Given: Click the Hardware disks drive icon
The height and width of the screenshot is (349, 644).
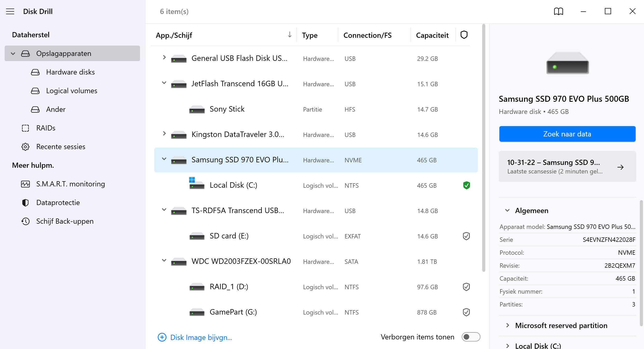Looking at the screenshot, I should [x=35, y=72].
